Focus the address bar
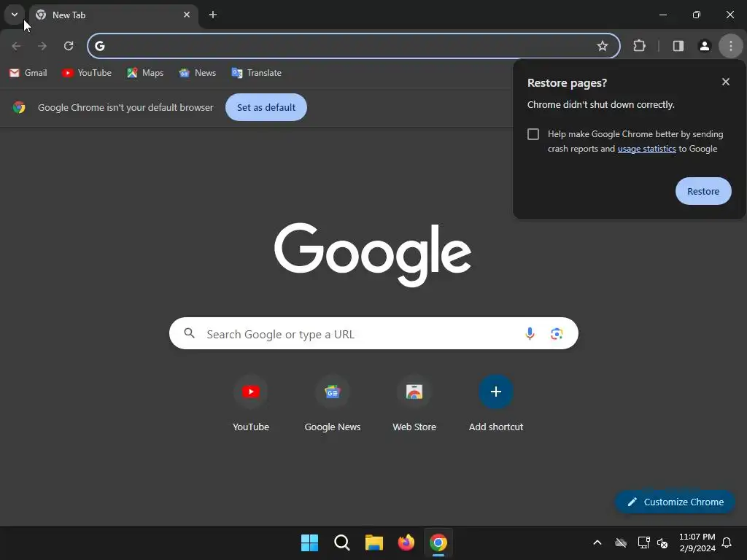This screenshot has height=560, width=747. pyautogui.click(x=354, y=46)
